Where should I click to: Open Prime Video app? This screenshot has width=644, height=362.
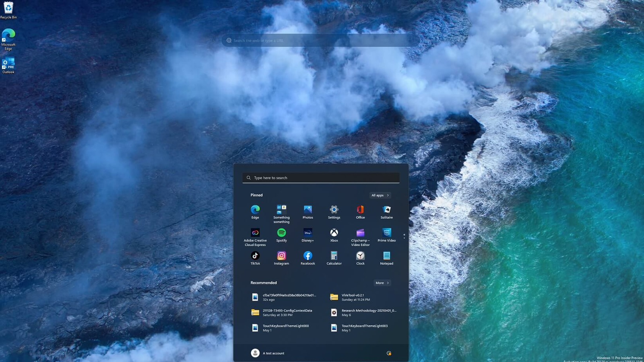[x=387, y=235]
